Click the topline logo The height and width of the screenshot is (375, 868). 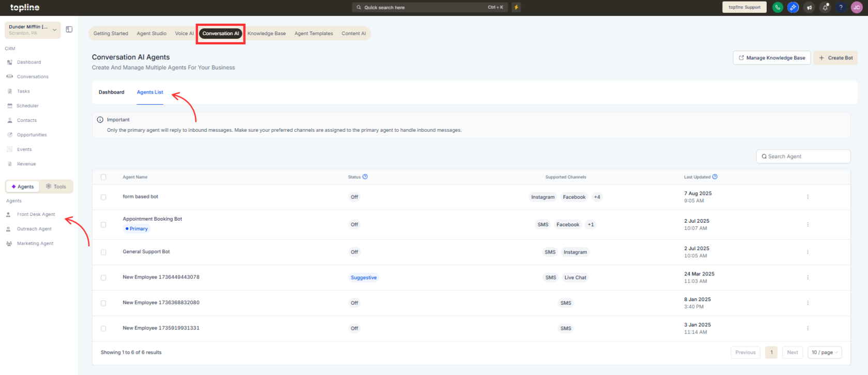pos(25,7)
